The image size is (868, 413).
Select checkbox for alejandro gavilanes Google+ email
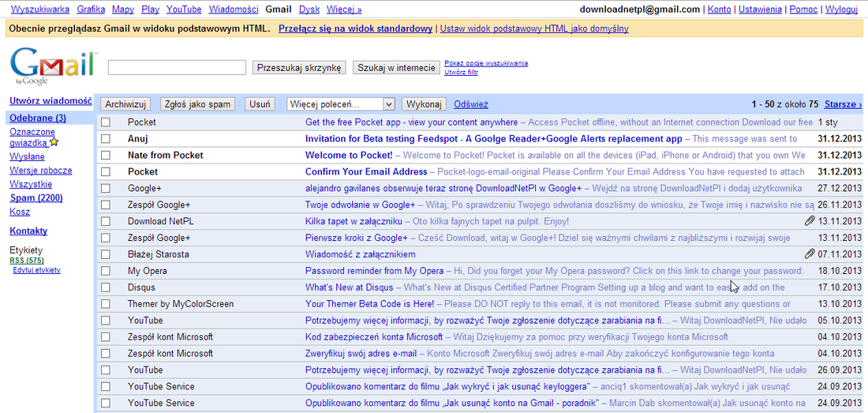coord(106,189)
